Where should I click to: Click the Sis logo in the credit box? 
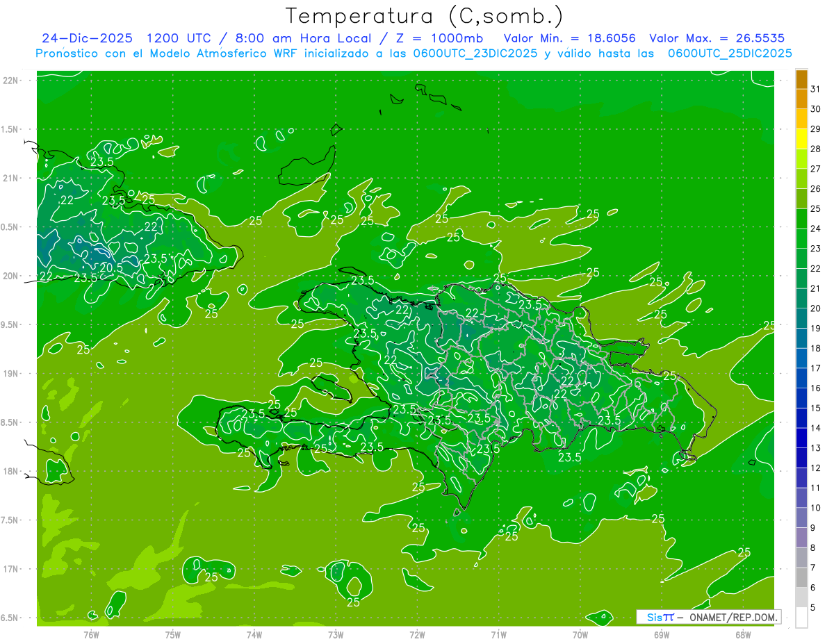pyautogui.click(x=660, y=617)
